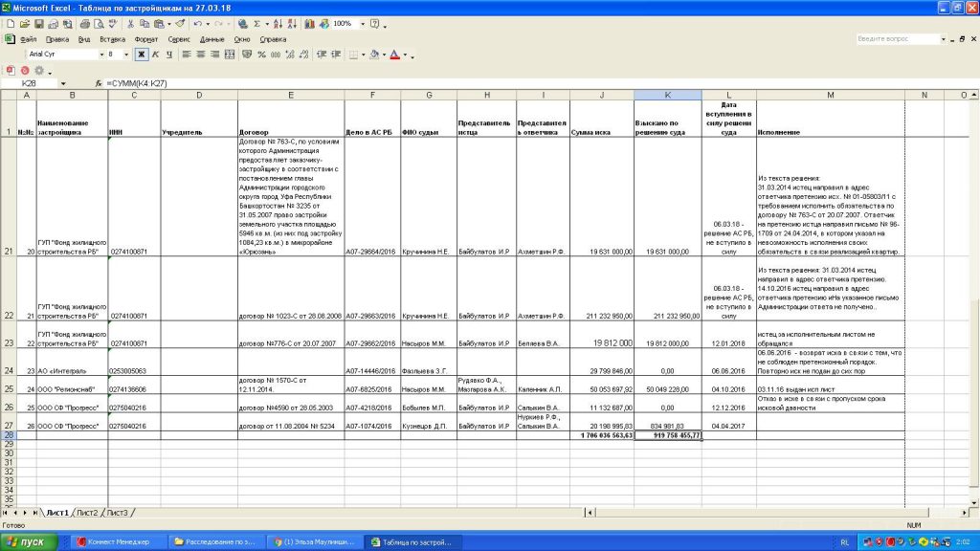Open the font color red A swatch
The height and width of the screenshot is (551, 980).
click(395, 55)
